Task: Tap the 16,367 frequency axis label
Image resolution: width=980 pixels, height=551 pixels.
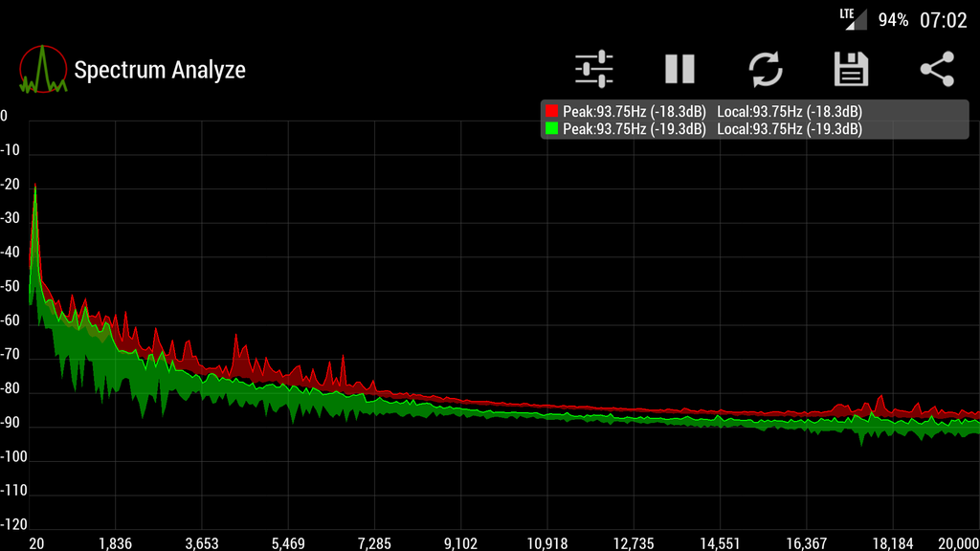Action: (806, 543)
